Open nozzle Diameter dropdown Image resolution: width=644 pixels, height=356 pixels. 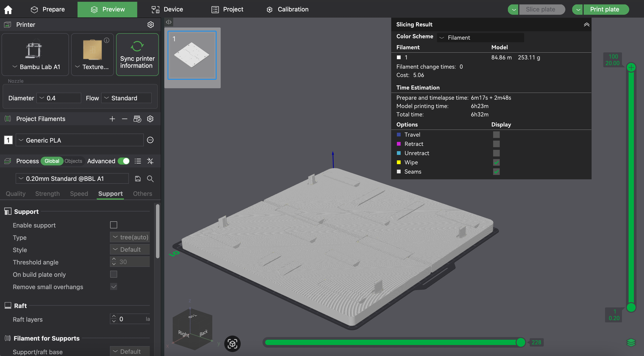tap(59, 98)
